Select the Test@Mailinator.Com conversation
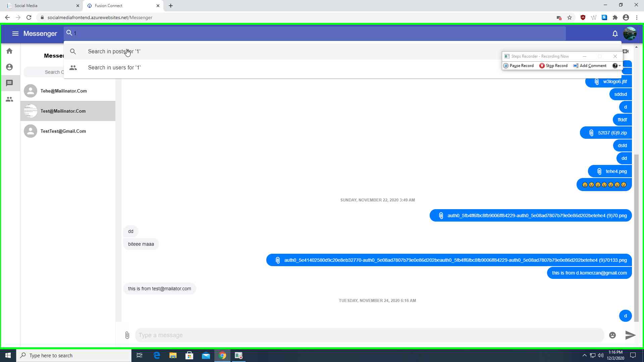The width and height of the screenshot is (644, 362). click(68, 111)
